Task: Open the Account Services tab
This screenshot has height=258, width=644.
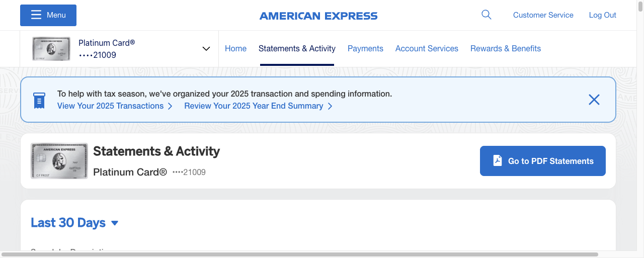Action: pyautogui.click(x=427, y=49)
